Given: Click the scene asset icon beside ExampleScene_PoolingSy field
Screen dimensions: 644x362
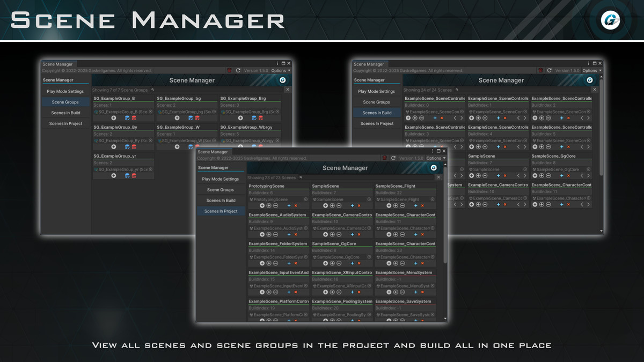Looking at the screenshot, I should [315, 315].
